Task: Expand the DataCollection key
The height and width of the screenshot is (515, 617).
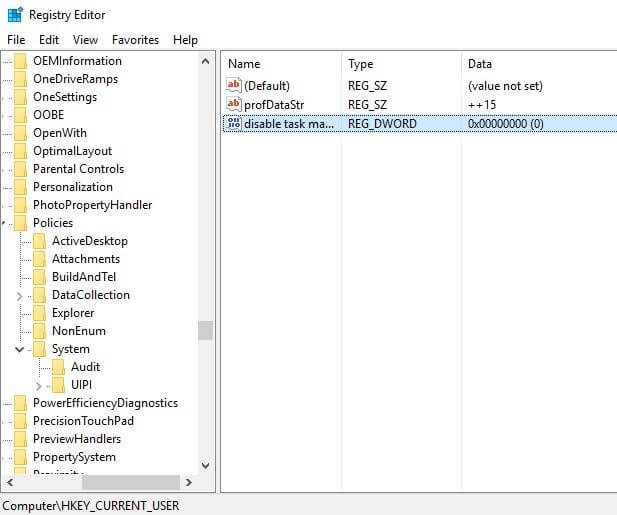Action: click(20, 296)
